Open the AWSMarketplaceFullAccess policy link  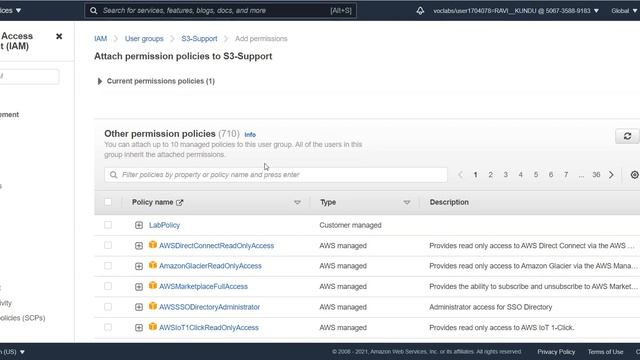[203, 287]
